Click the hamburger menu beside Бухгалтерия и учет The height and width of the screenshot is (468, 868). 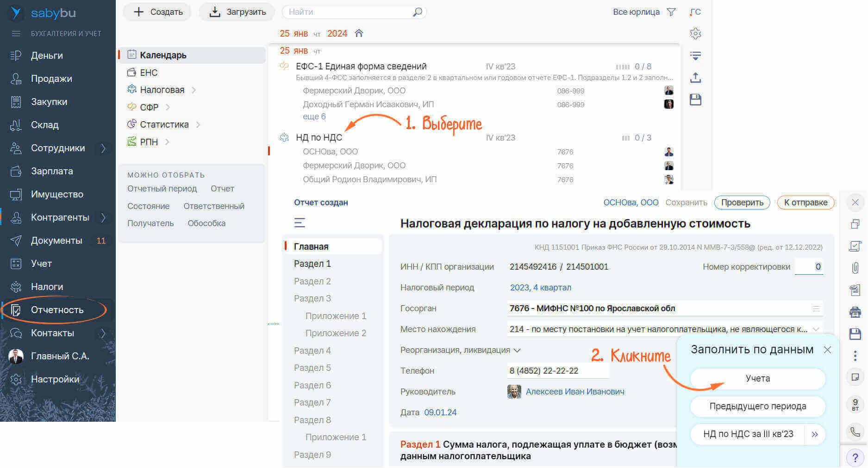[x=16, y=34]
